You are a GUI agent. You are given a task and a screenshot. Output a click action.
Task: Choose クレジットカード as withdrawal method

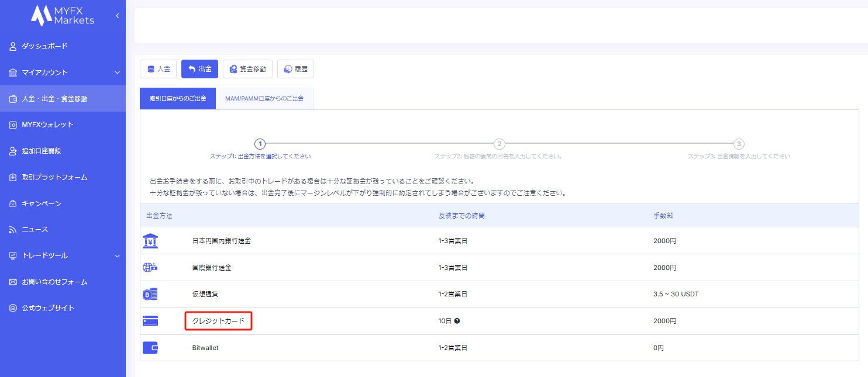click(218, 321)
